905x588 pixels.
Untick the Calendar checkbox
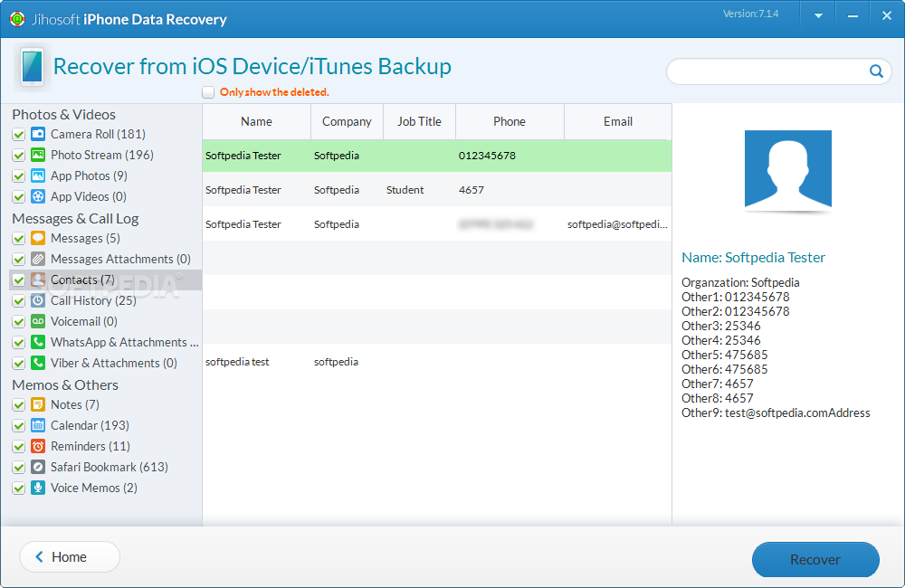tap(18, 426)
